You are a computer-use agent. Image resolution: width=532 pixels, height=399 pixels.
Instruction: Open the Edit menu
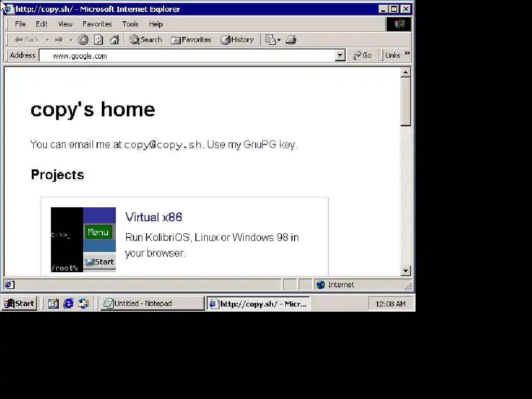42,24
